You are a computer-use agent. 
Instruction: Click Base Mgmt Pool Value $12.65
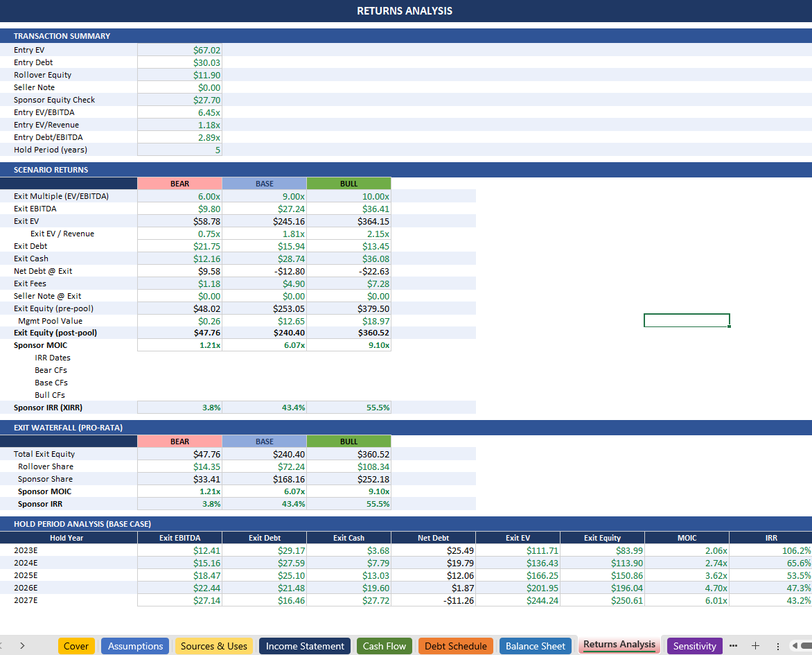[264, 321]
